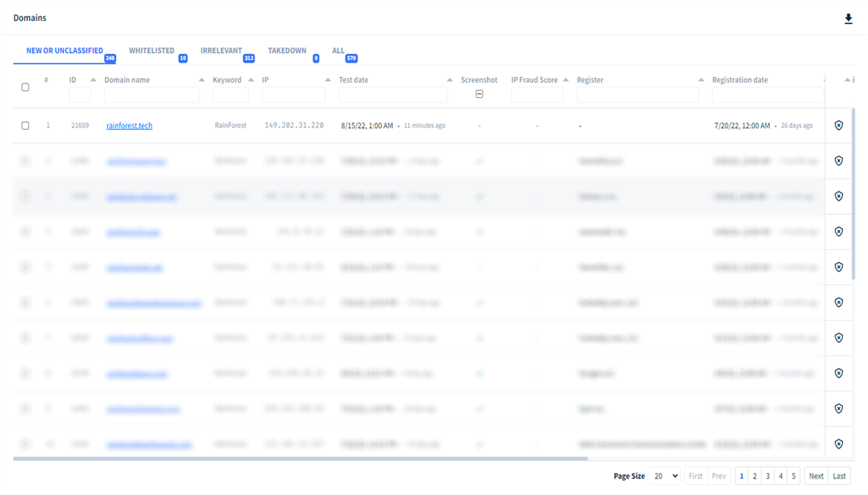Focus the IP filter input
Screen dimensions: 868x495
[294, 95]
